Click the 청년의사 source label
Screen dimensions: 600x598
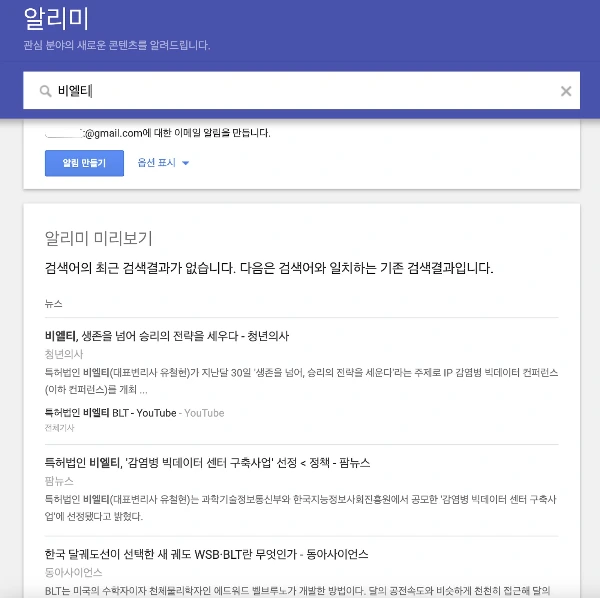64,354
